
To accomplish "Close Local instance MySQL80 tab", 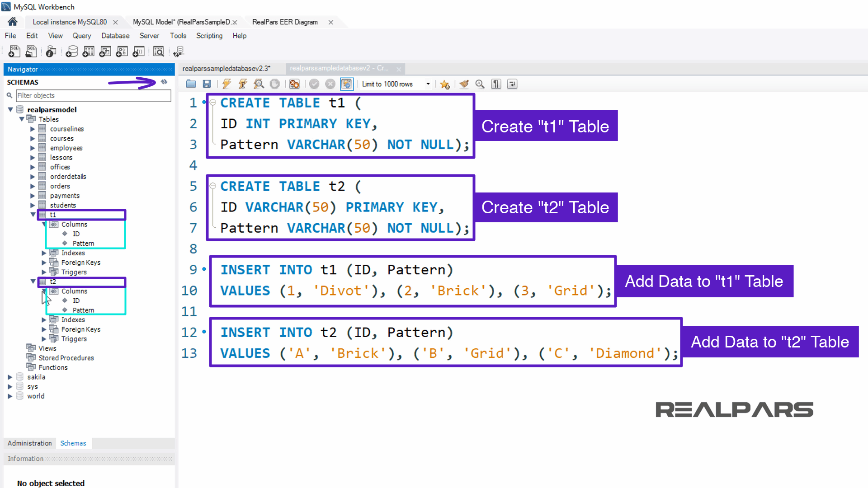I will (x=115, y=22).
